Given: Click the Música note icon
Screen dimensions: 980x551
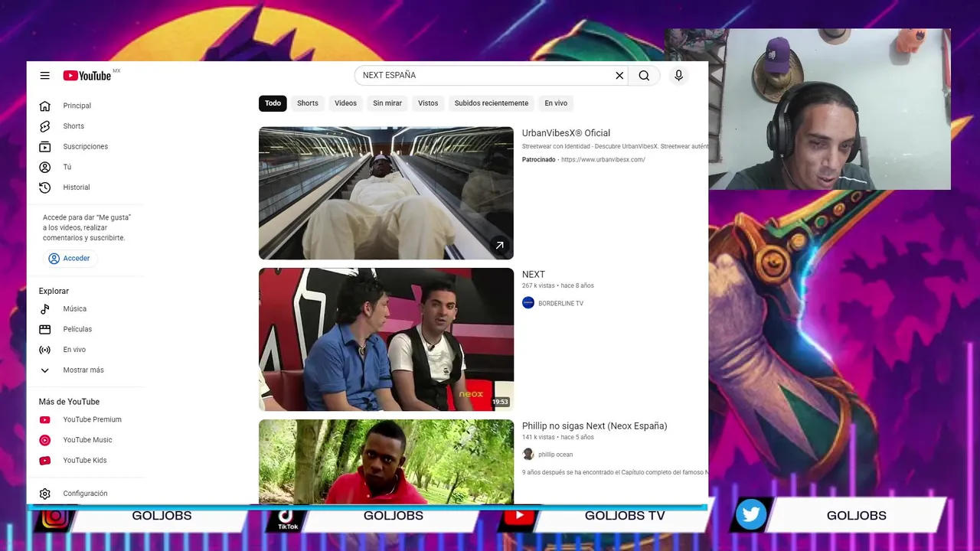Looking at the screenshot, I should click(45, 309).
